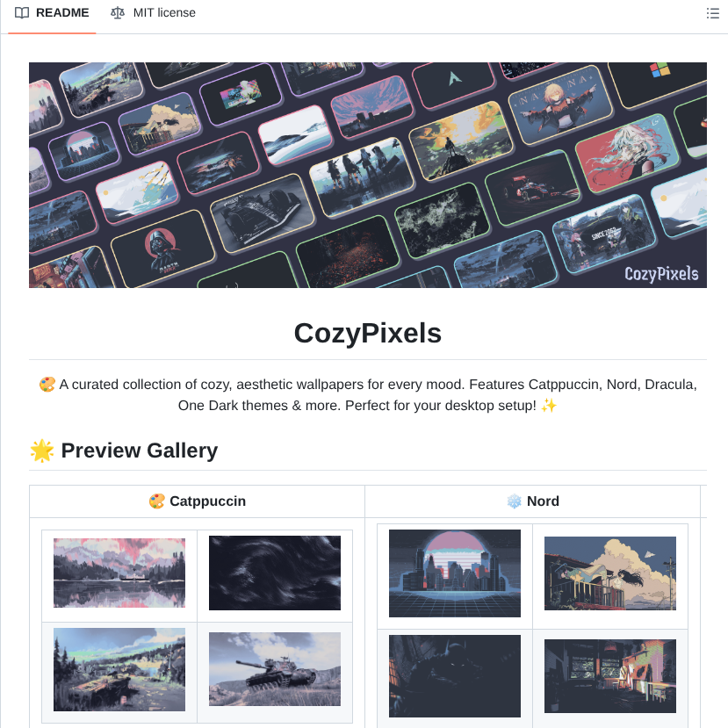Open the balcony clouds Nord wallpaper

(x=610, y=573)
